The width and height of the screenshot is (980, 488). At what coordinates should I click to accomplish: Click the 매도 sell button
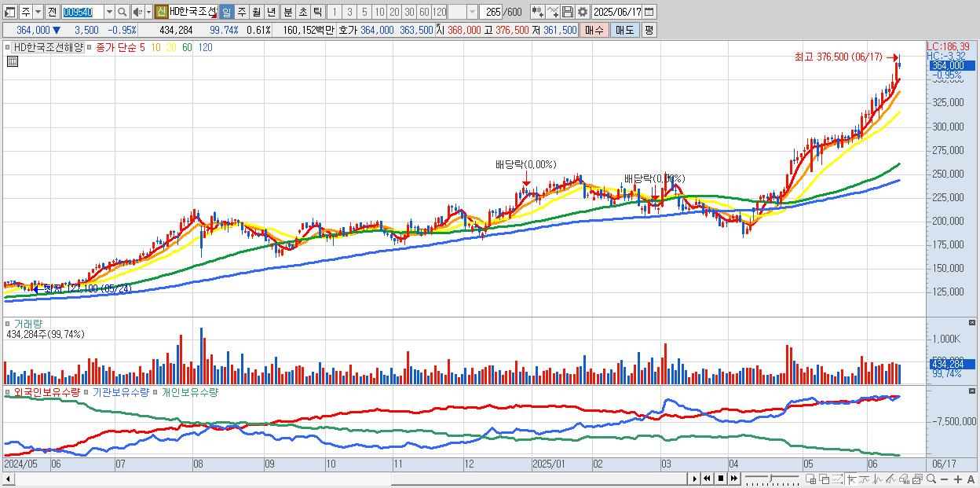click(624, 30)
